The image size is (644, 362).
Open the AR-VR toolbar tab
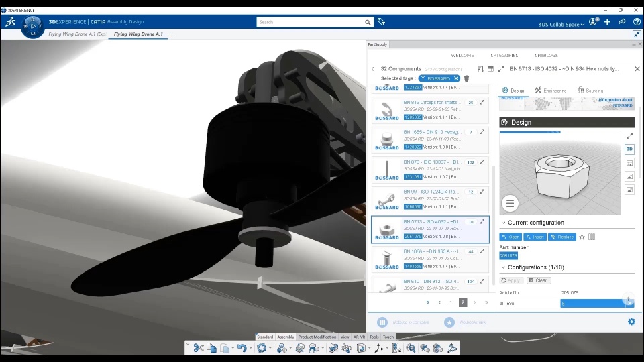[x=359, y=337]
